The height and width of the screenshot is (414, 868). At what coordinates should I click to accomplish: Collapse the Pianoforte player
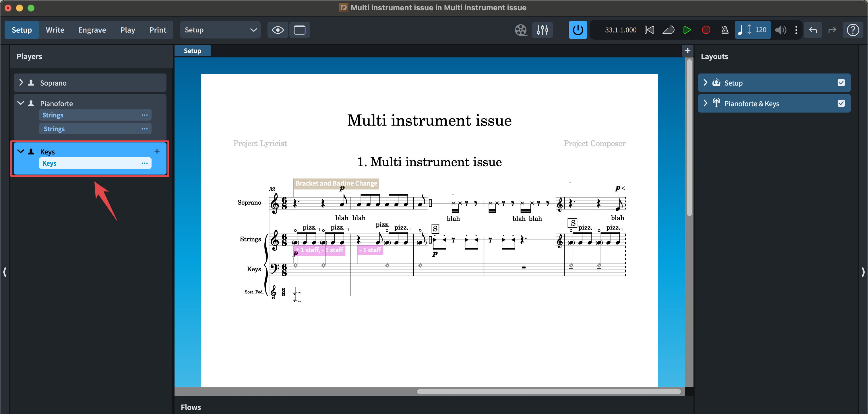coord(21,103)
